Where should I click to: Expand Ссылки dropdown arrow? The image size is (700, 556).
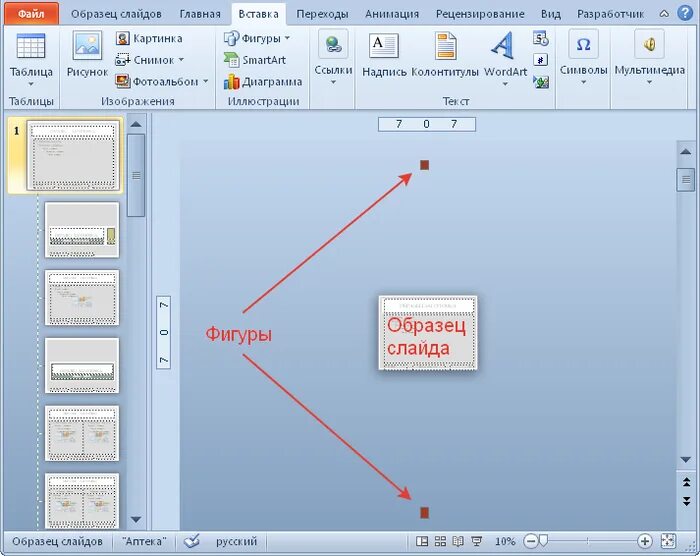[333, 82]
